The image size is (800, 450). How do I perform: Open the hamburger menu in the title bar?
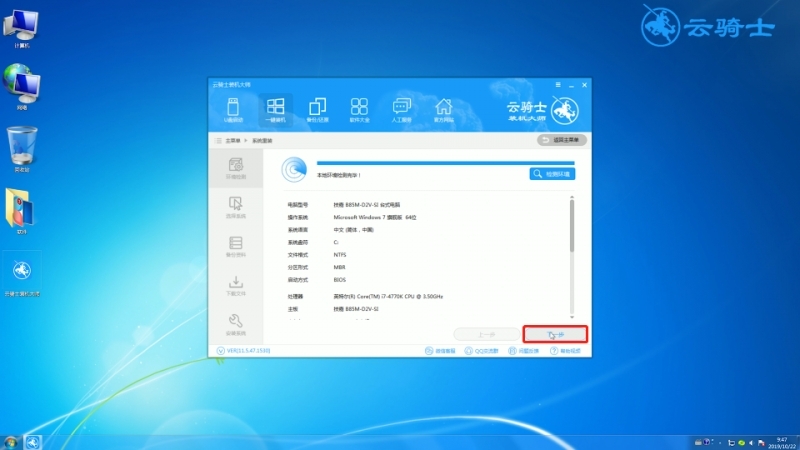tap(558, 85)
